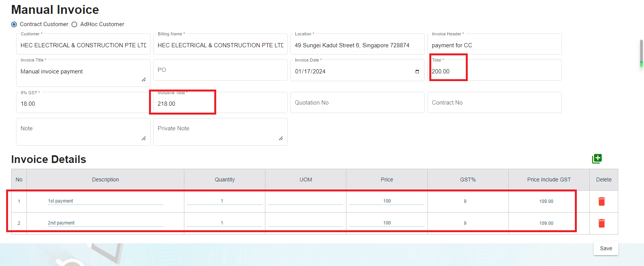Edit the 1st payment description cell
Image resolution: width=644 pixels, height=266 pixels.
tap(105, 201)
